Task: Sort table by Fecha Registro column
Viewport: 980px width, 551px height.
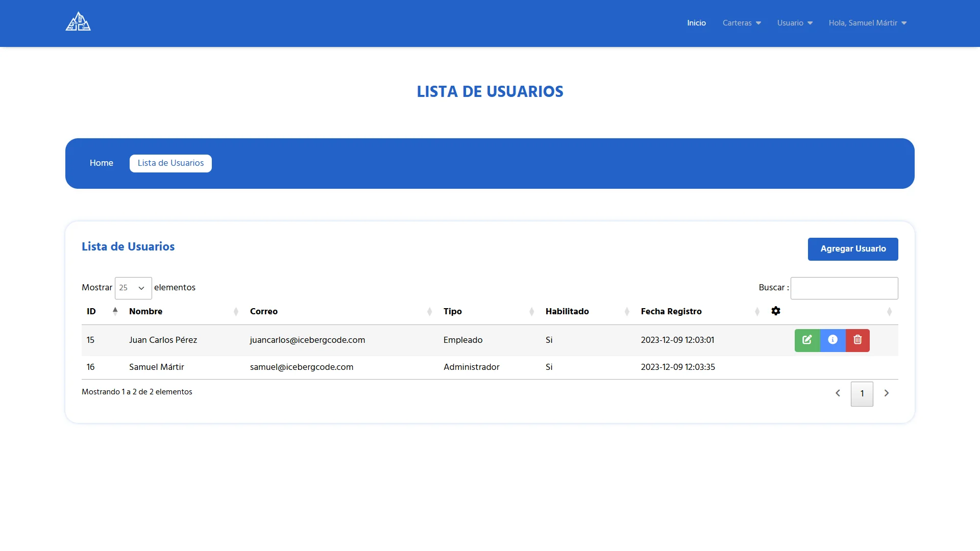Action: pyautogui.click(x=701, y=312)
